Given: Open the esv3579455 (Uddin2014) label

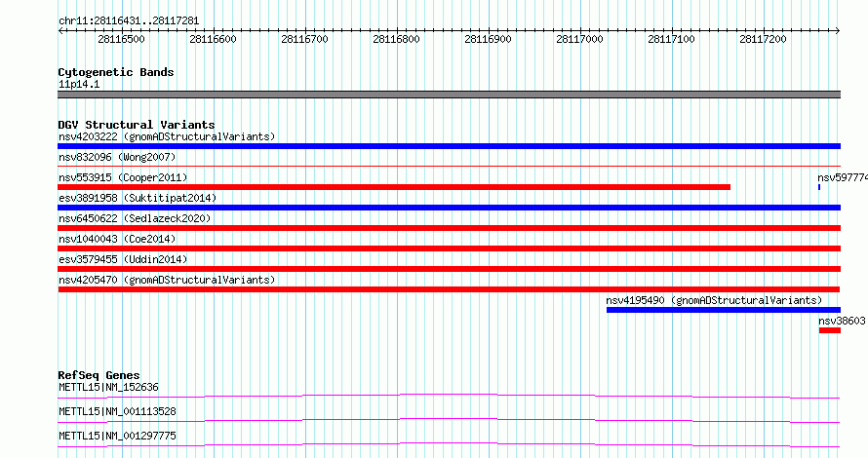Looking at the screenshot, I should tap(123, 259).
